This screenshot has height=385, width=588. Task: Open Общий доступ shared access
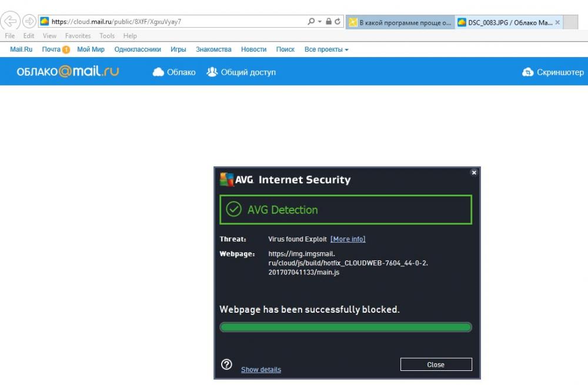click(x=241, y=72)
